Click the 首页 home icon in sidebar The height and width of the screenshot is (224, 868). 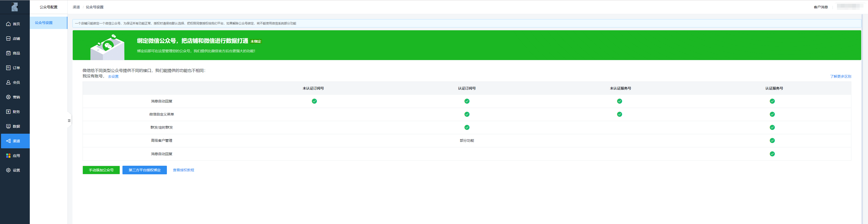point(8,24)
